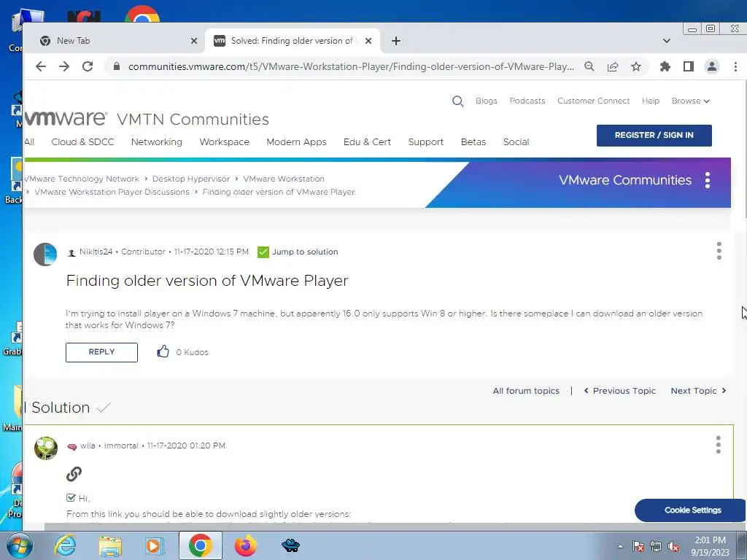The image size is (747, 560).
Task: Expand the Browse dropdown
Action: 691,101
